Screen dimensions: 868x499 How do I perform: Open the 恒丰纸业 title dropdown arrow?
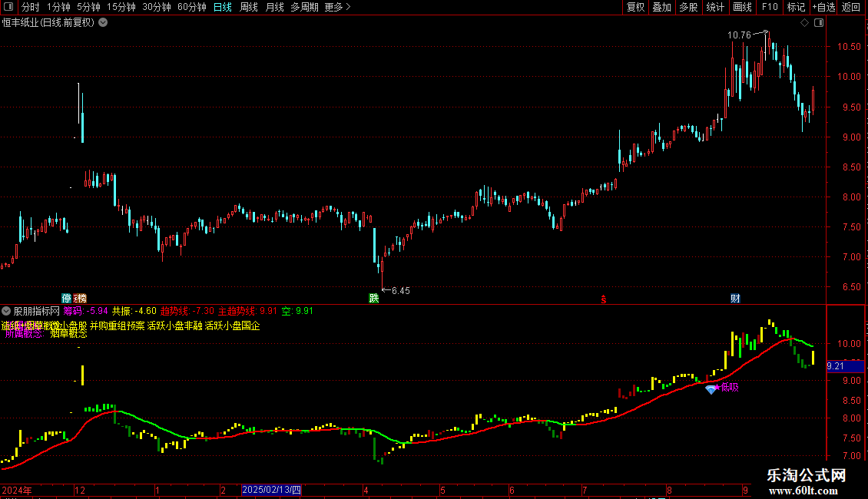point(103,23)
